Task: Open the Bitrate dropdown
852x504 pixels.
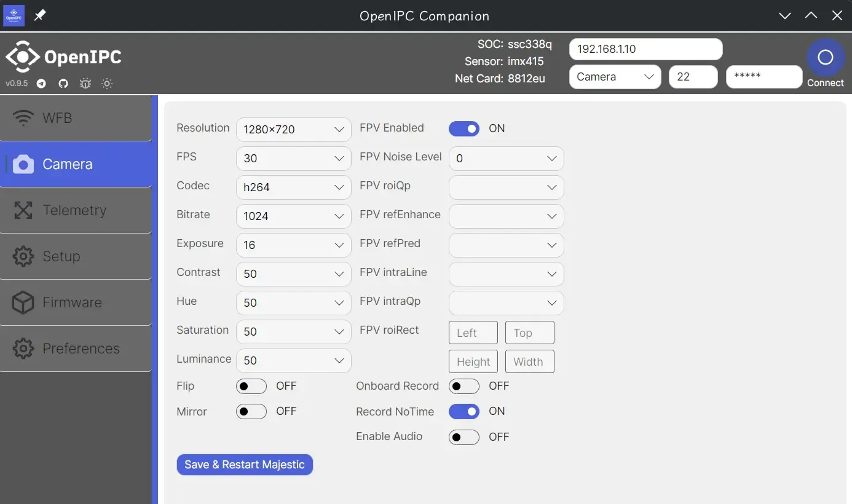Action: 294,216
